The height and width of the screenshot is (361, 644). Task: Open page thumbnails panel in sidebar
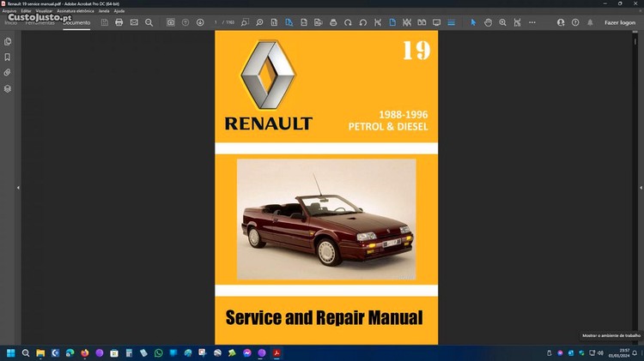(8, 42)
